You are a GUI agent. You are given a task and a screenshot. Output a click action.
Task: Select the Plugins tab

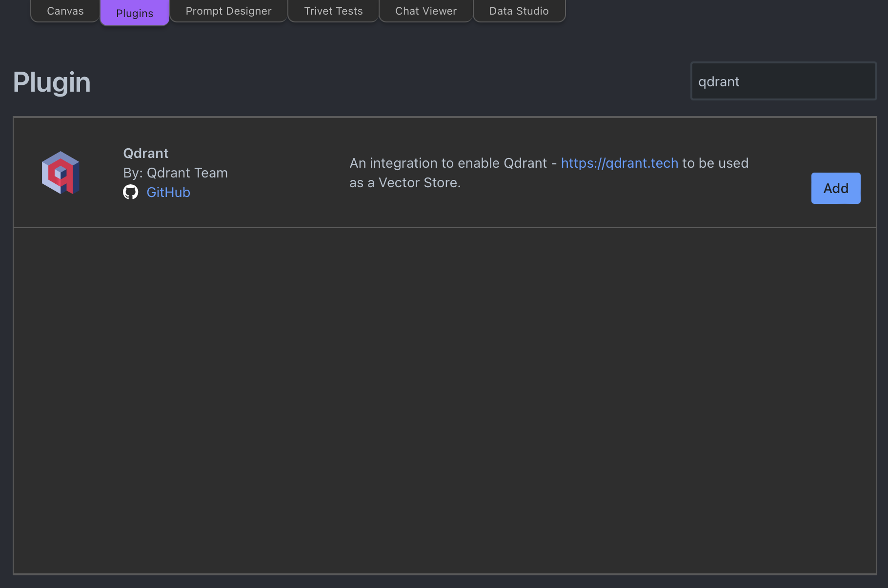[x=135, y=13]
